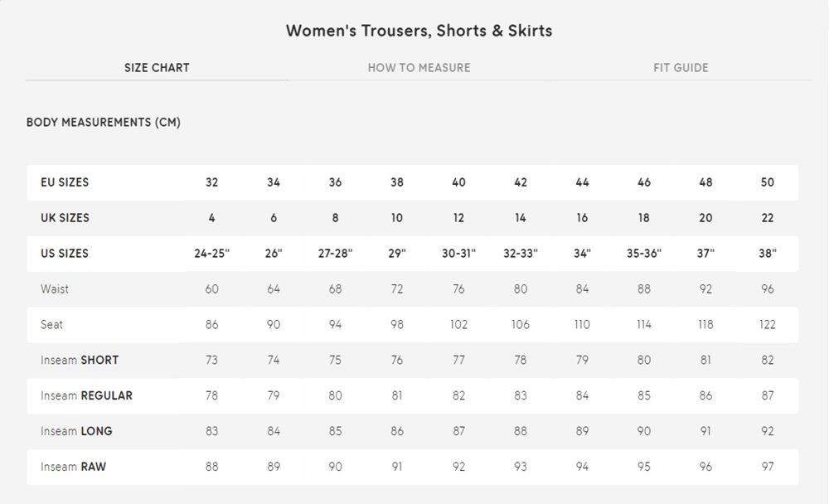Viewport: 829px width, 504px height.
Task: Click the US size 35-36" cell
Action: (644, 254)
